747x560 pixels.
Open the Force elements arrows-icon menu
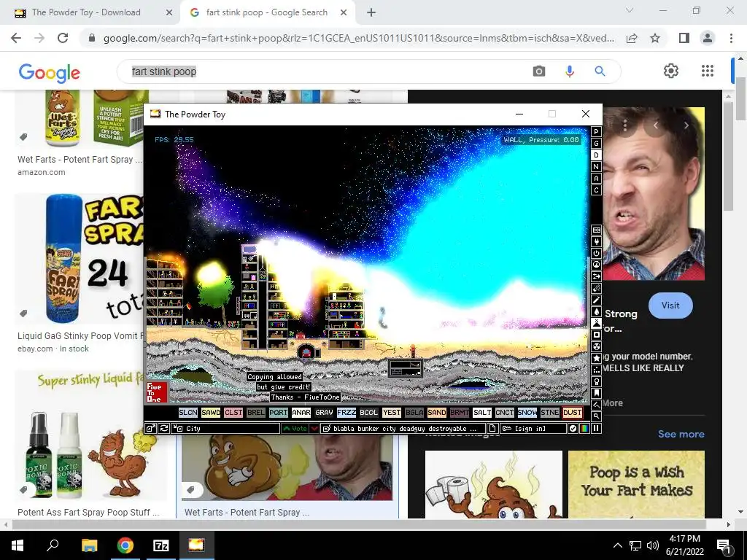pos(596,276)
